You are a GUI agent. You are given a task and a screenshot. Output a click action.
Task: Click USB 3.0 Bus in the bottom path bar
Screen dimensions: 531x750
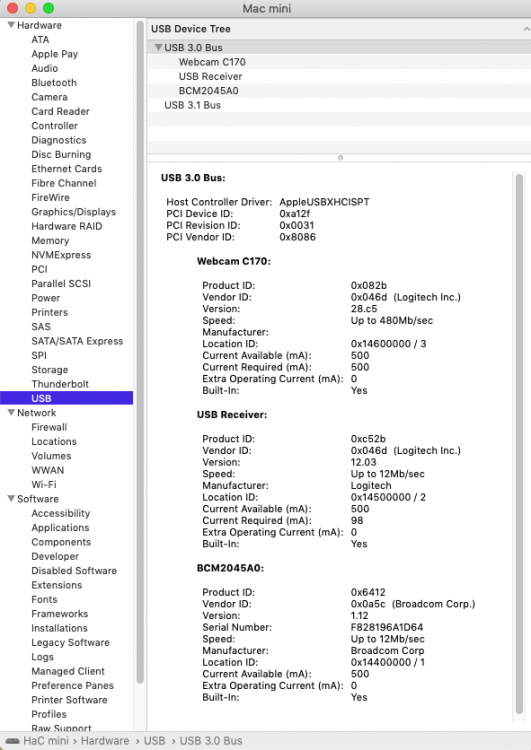pos(211,741)
